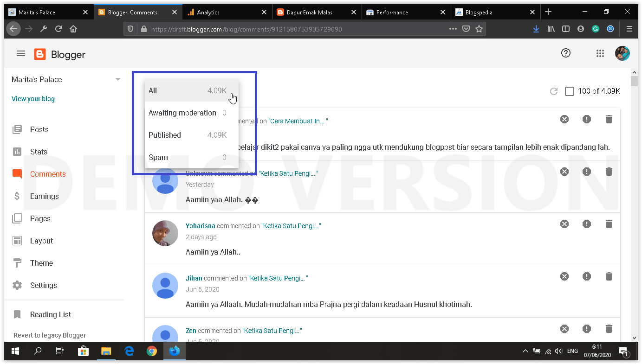
Task: Expand the Marita's Palace blog selector
Action: pos(117,79)
